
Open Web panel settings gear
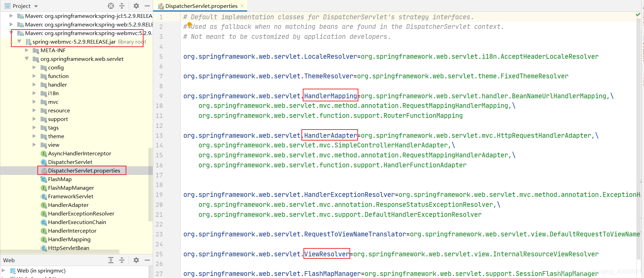[x=136, y=260]
